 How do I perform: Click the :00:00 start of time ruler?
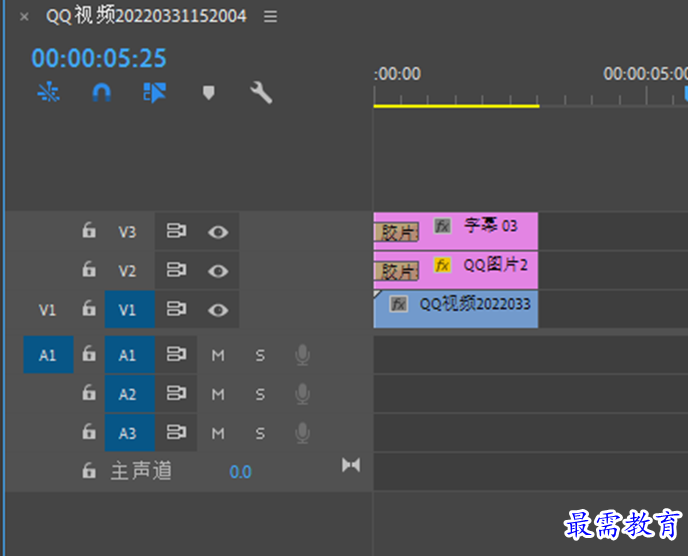(x=397, y=74)
